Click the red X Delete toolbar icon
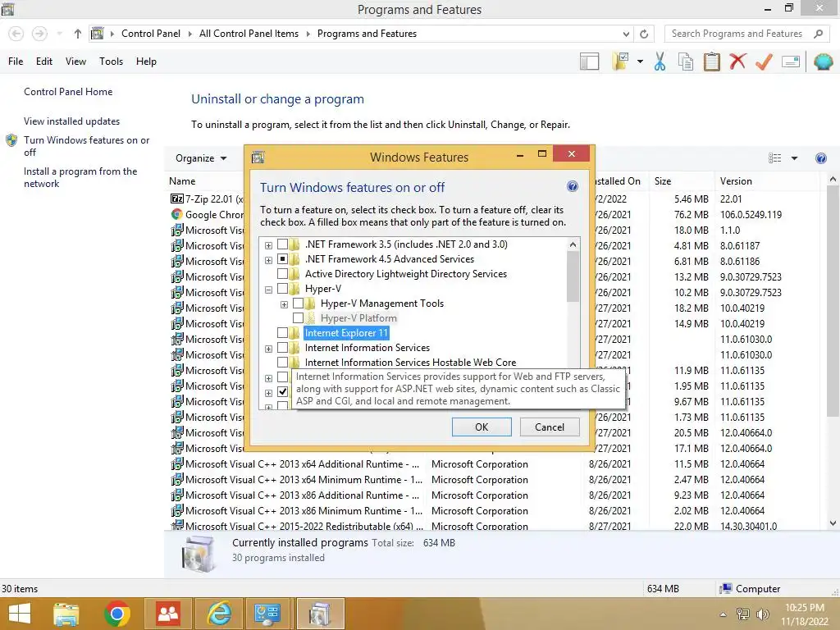This screenshot has height=630, width=840. (x=737, y=61)
